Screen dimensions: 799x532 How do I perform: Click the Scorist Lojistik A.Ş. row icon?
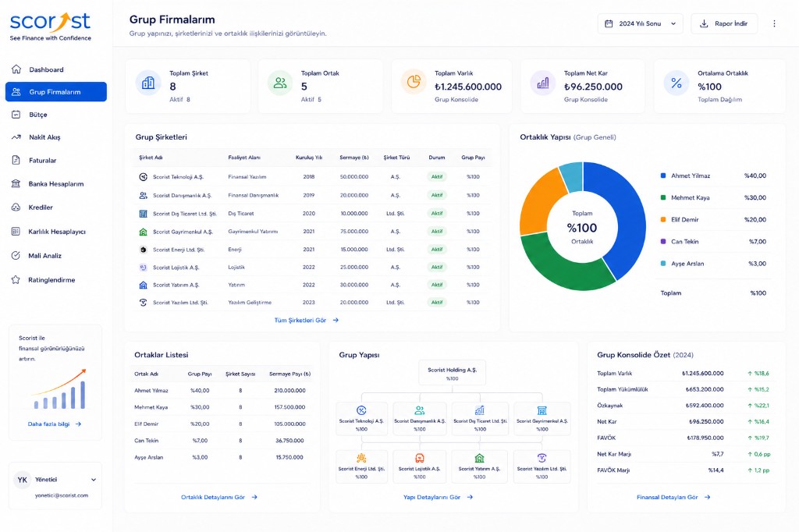pyautogui.click(x=144, y=267)
